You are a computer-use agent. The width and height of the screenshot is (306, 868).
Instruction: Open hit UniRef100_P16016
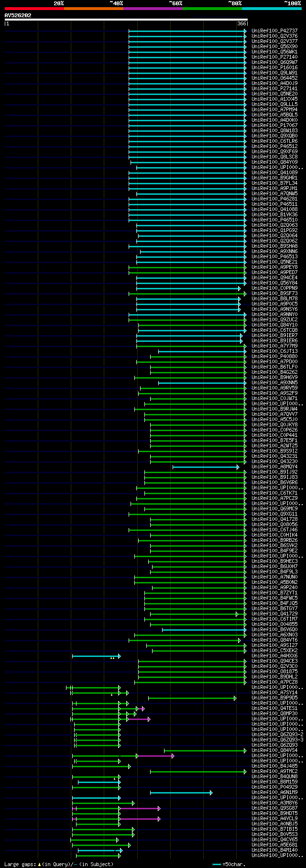274,68
